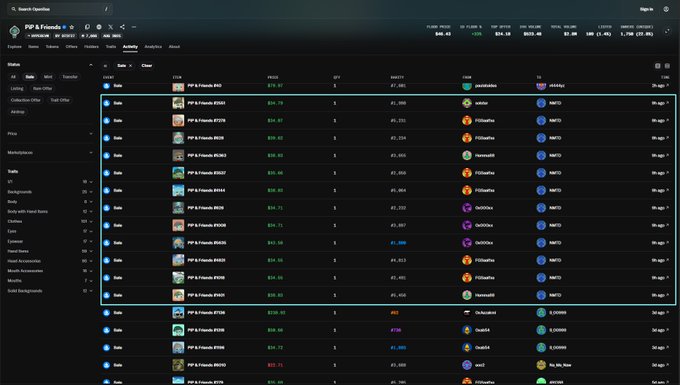Viewport: 680px width, 385px height.
Task: Enable the Item Offer status filter
Action: (42, 88)
